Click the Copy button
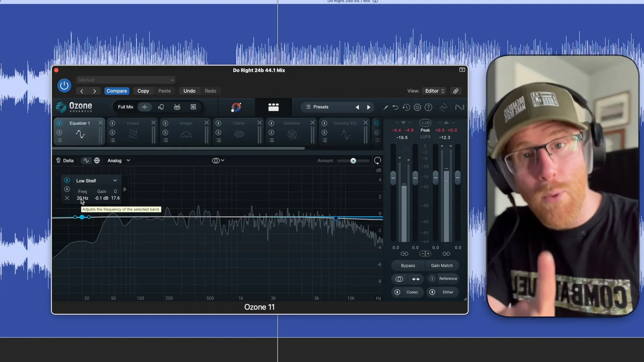 pos(143,91)
